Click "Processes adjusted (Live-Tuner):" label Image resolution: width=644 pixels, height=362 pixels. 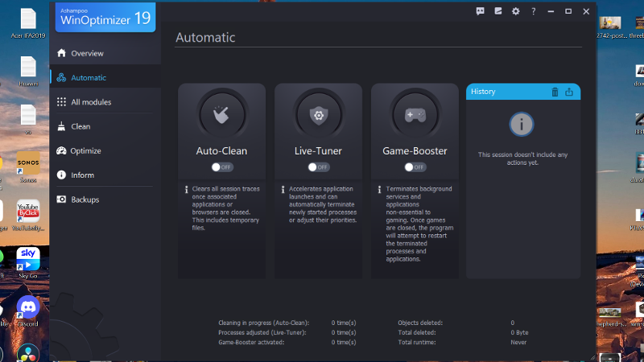click(262, 332)
